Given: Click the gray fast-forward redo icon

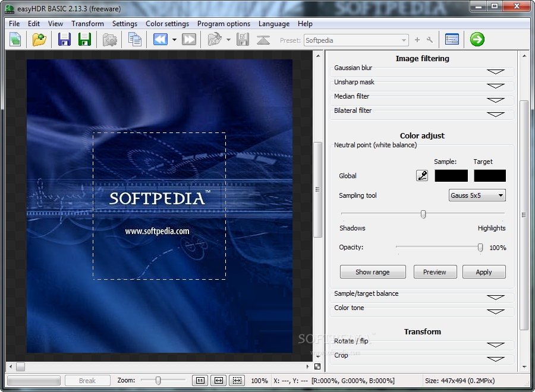Looking at the screenshot, I should [189, 40].
